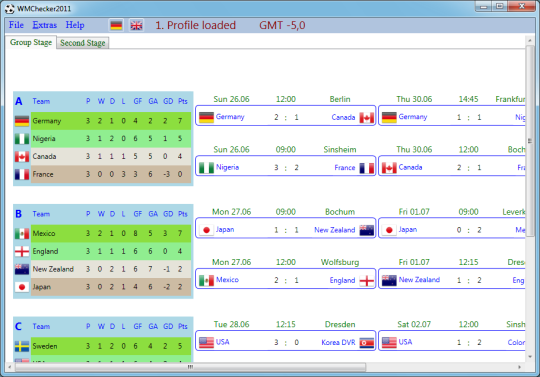Click Mexico flag in Group B table
This screenshot has width=540, height=377.
pos(22,233)
